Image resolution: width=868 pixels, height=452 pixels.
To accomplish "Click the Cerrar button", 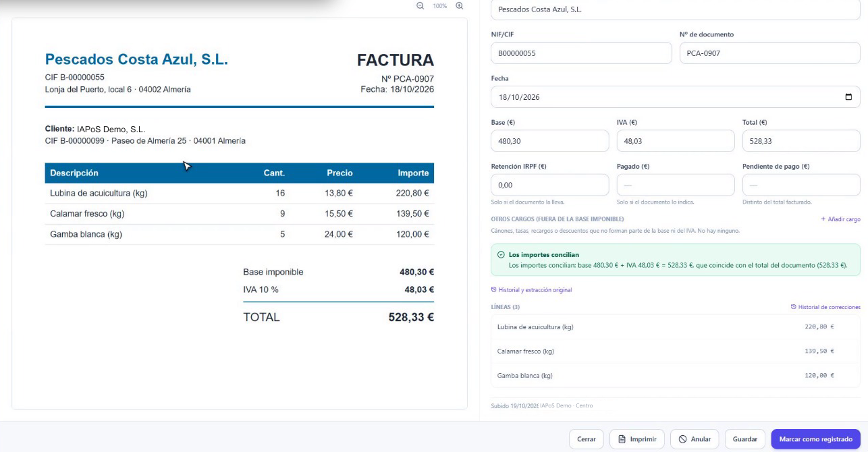I will pos(586,439).
